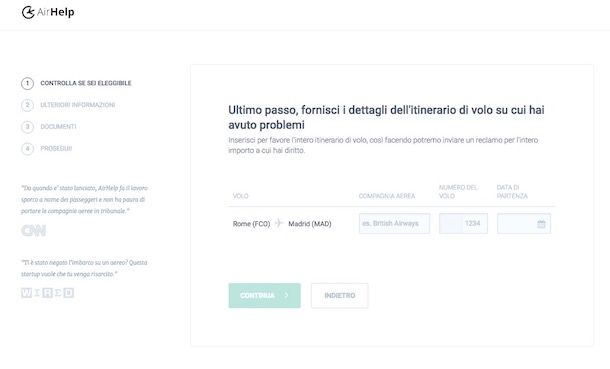Focus the flight number field showing 1234
The height and width of the screenshot is (369, 610).
tap(463, 224)
